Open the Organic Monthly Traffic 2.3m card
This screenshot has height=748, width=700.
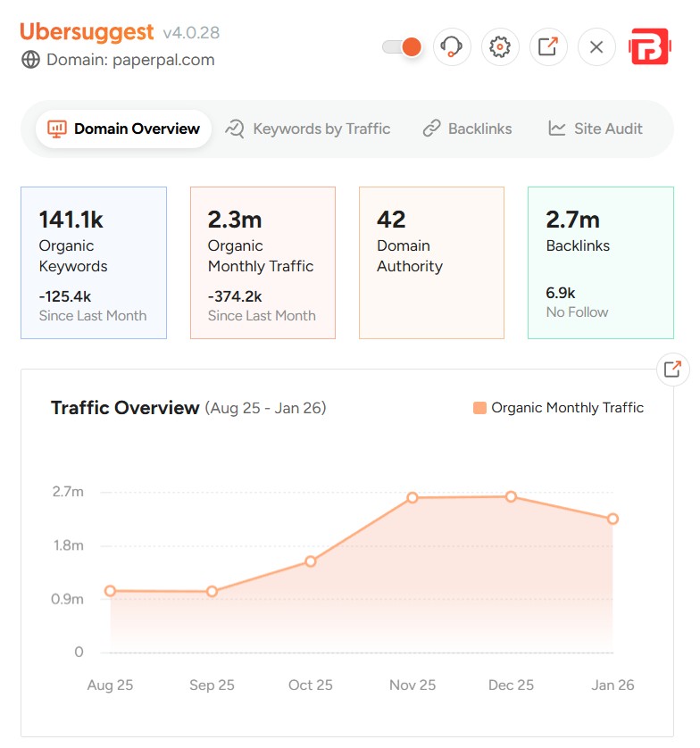pos(262,262)
